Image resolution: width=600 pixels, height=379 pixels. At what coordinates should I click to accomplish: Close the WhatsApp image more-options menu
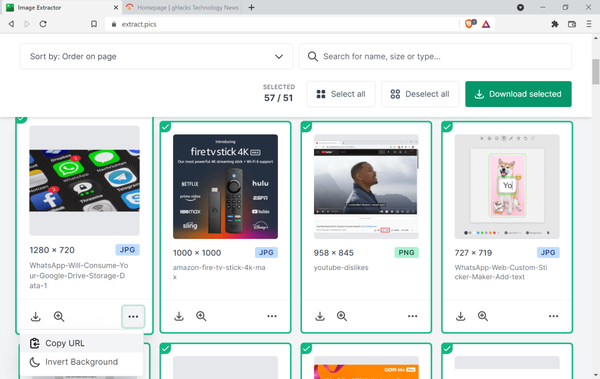click(x=133, y=317)
